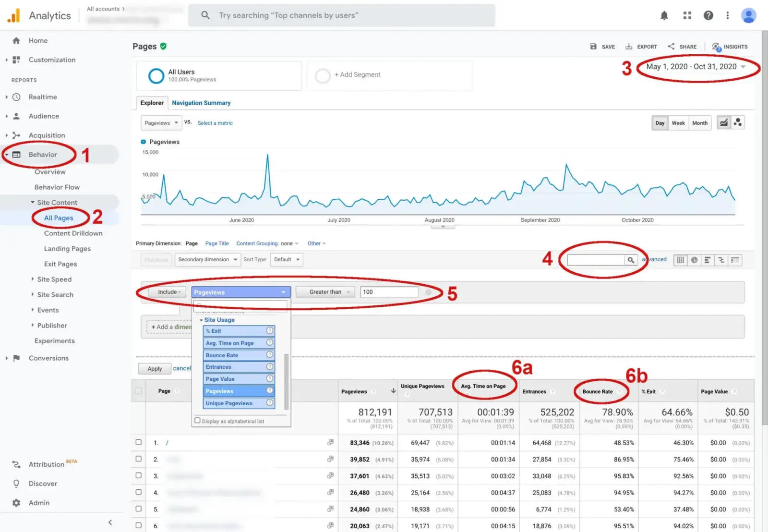This screenshot has height=532, width=768.
Task: Open the notifications bell
Action: click(664, 16)
